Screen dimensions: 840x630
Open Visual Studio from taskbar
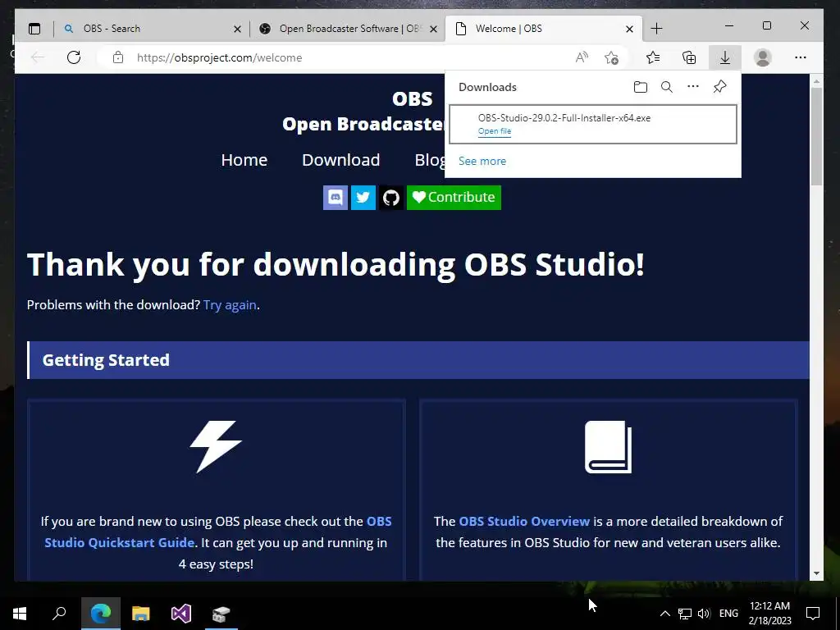[181, 614]
